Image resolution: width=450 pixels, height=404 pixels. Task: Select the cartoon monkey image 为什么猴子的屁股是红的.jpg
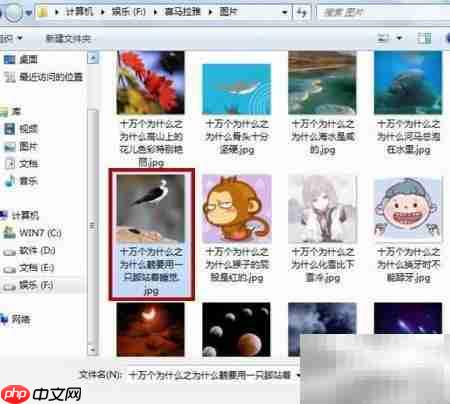(237, 229)
